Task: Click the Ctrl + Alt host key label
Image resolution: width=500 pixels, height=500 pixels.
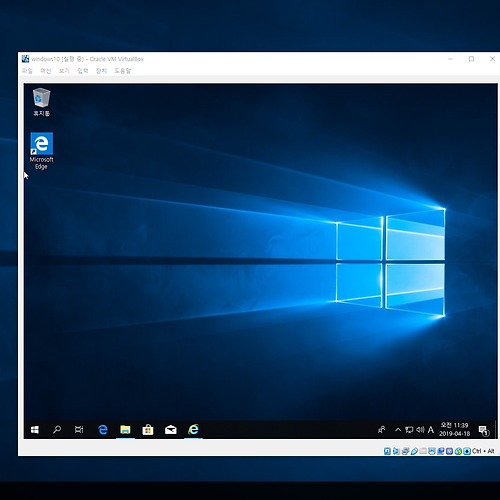Action: pyautogui.click(x=483, y=451)
